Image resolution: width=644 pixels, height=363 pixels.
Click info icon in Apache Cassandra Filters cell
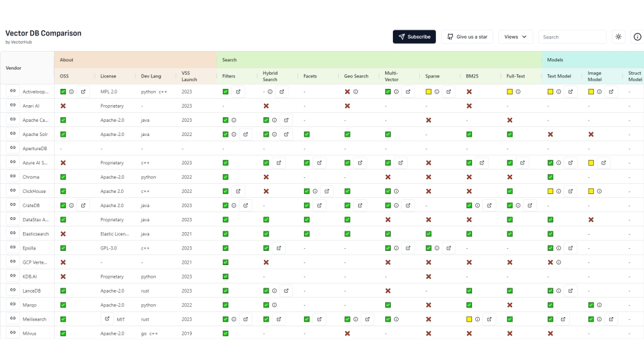(234, 120)
